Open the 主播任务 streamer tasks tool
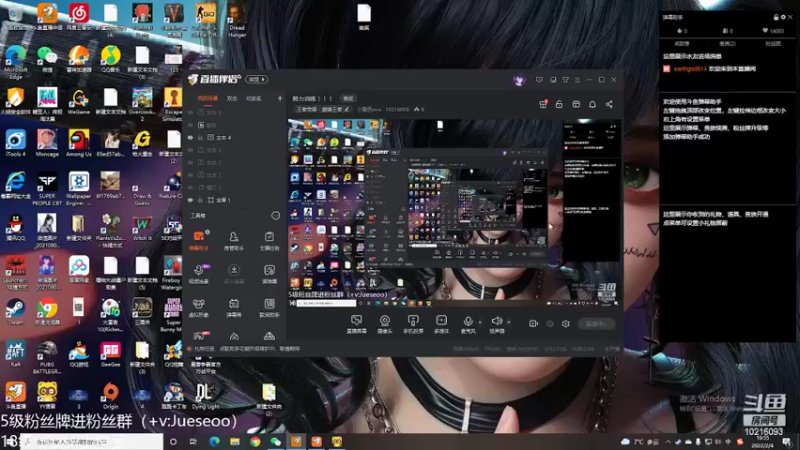The height and width of the screenshot is (450, 800). [269, 240]
